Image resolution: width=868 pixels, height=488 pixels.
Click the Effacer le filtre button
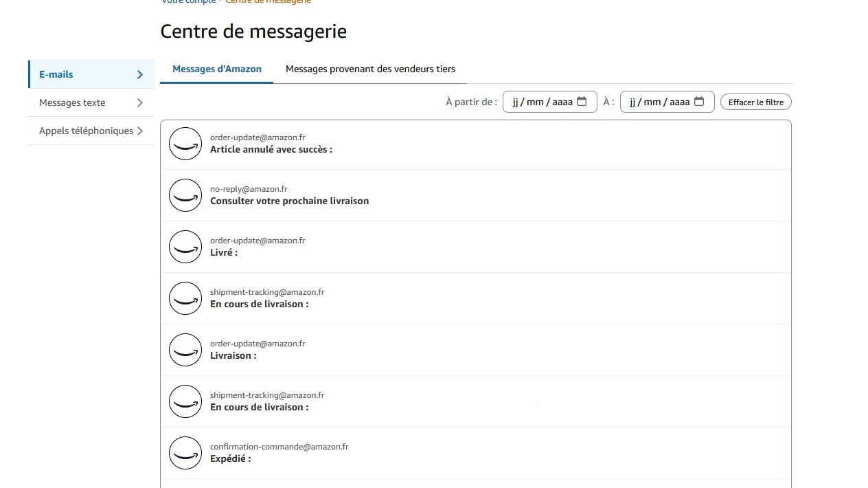(x=756, y=102)
